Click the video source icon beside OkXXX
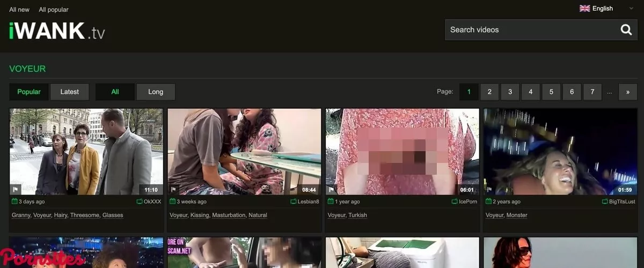Image resolution: width=644 pixels, height=268 pixels. click(140, 202)
